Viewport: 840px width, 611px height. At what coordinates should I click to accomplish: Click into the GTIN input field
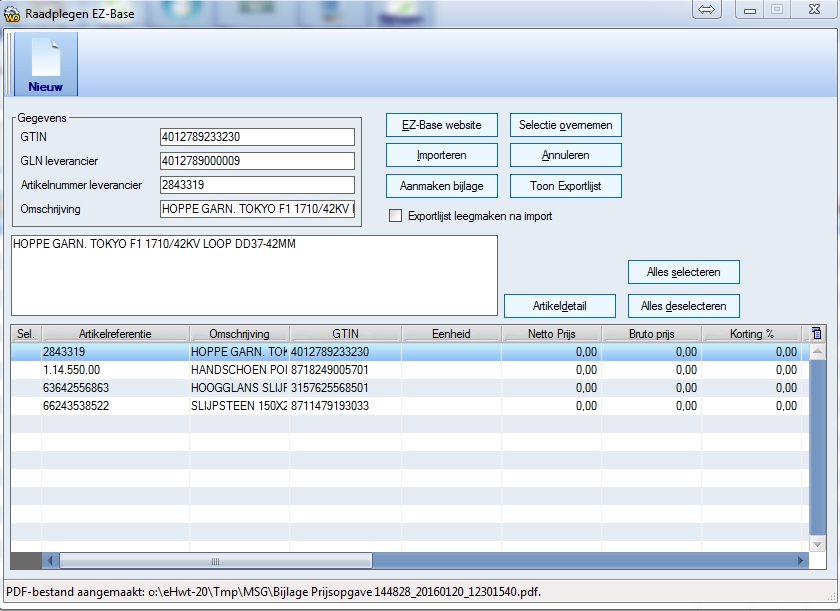(257, 137)
